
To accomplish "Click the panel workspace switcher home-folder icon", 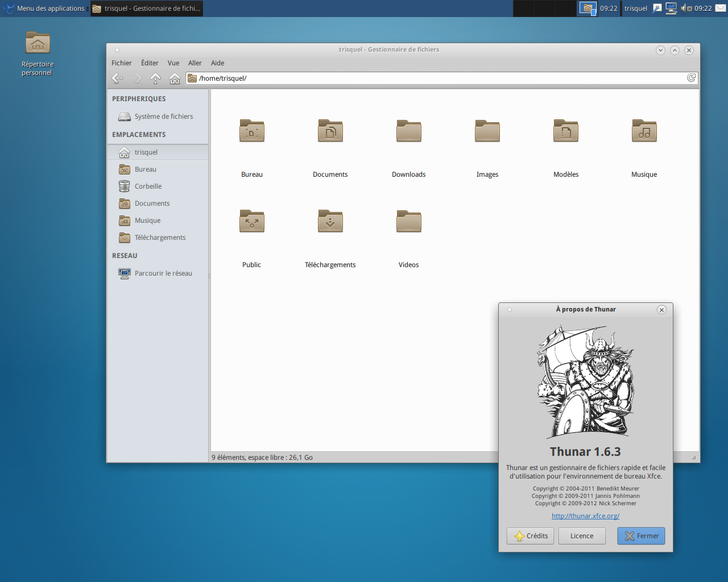I will coord(587,8).
